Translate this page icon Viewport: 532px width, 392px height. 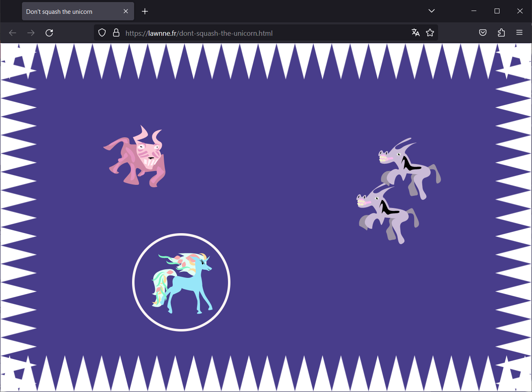click(415, 33)
